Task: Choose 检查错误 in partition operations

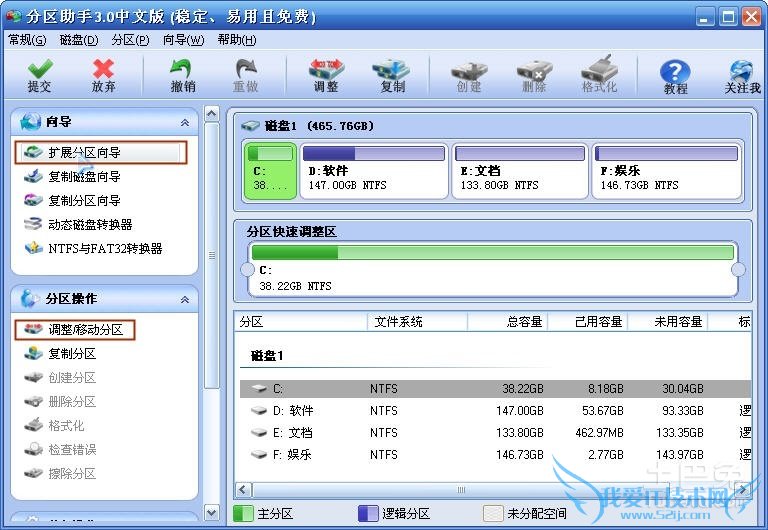Action: point(60,450)
